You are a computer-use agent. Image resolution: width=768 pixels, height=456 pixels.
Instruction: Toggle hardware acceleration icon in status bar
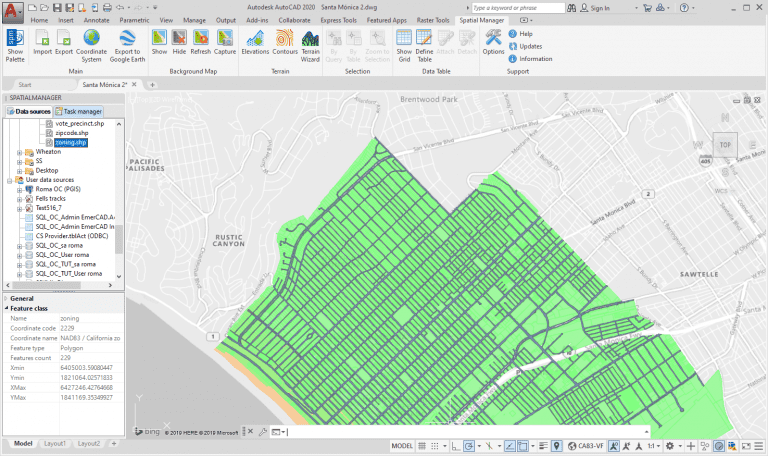pyautogui.click(x=719, y=446)
